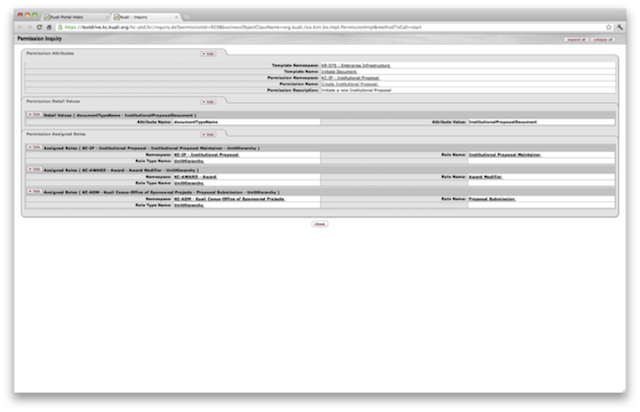
Task: Click the green secure lock icon in the address bar
Action: coord(60,27)
